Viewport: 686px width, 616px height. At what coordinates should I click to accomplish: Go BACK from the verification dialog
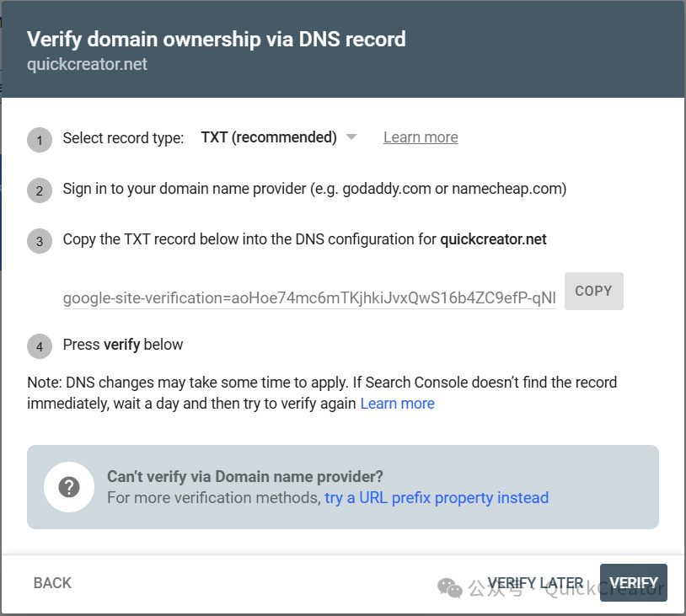pyautogui.click(x=52, y=583)
